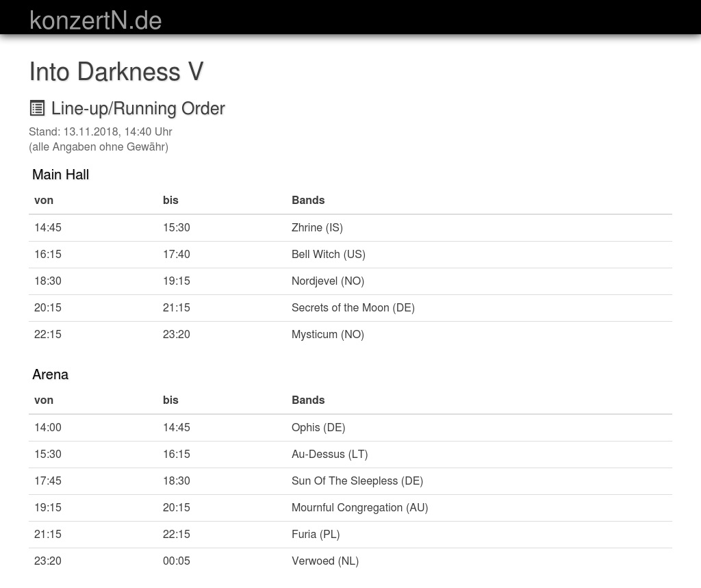Image resolution: width=701 pixels, height=588 pixels.
Task: Click the Verwoed (NL) band entry
Action: (324, 561)
